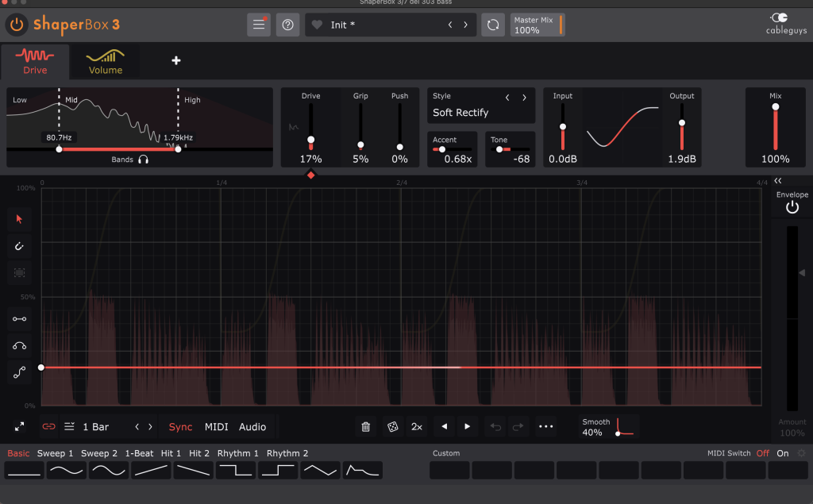813x504 pixels.
Task: Select the straight line node tool
Action: point(19,319)
